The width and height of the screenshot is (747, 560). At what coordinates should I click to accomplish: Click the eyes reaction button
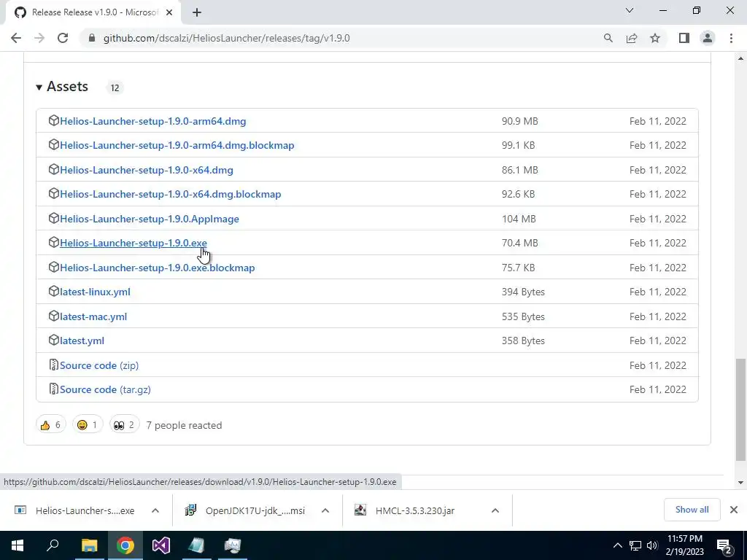pyautogui.click(x=124, y=425)
